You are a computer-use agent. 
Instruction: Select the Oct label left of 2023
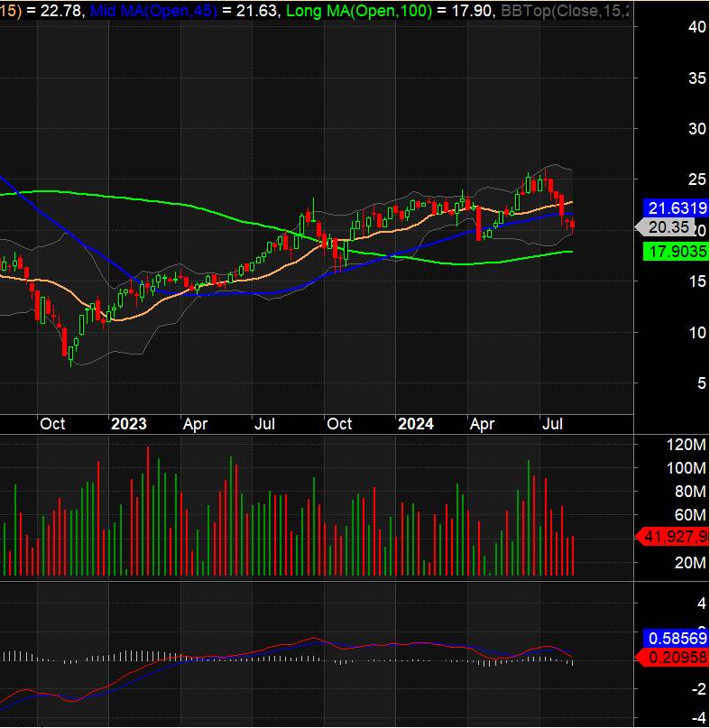tap(51, 424)
